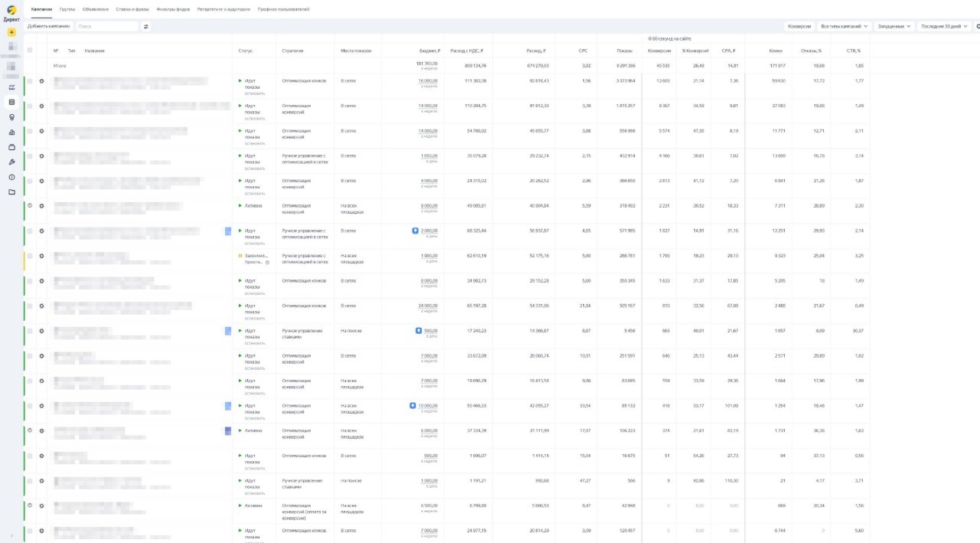Click the help icon next to Приоста... status
The image size is (980, 543).
coord(267,262)
